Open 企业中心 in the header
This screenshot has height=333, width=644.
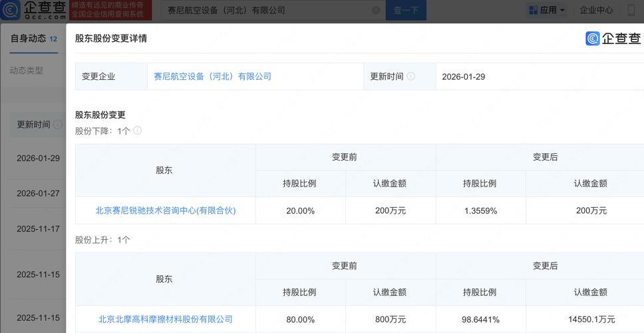pyautogui.click(x=596, y=10)
